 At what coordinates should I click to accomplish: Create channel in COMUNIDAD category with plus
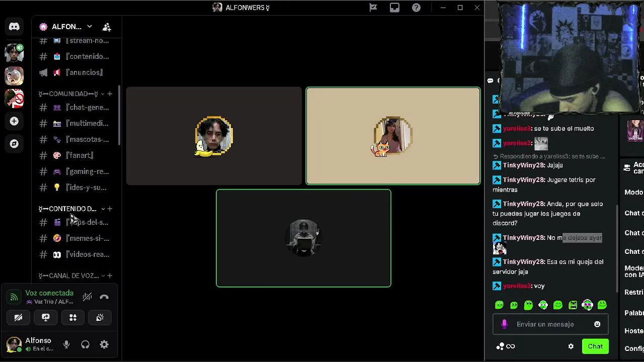110,94
